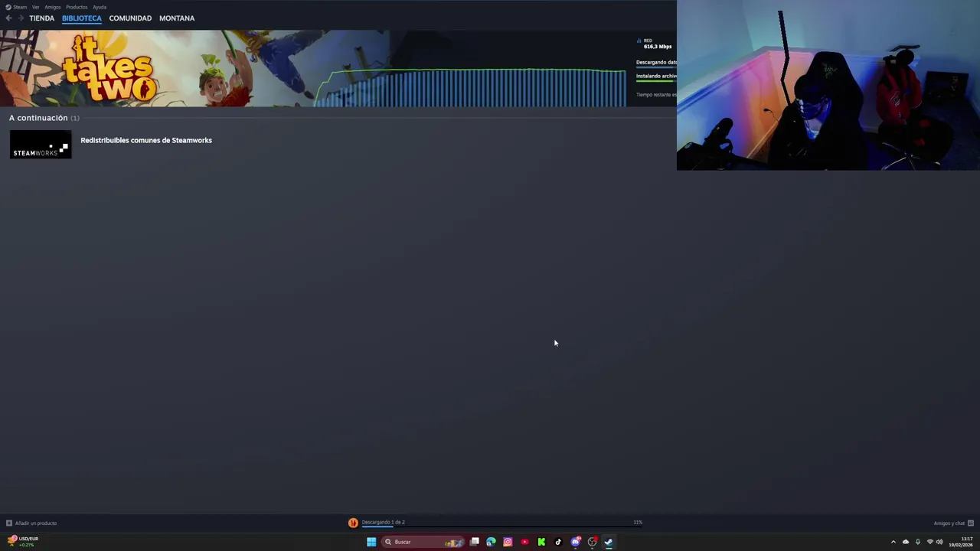This screenshot has height=551, width=980.
Task: Click the 11% download percentage
Action: pos(638,522)
